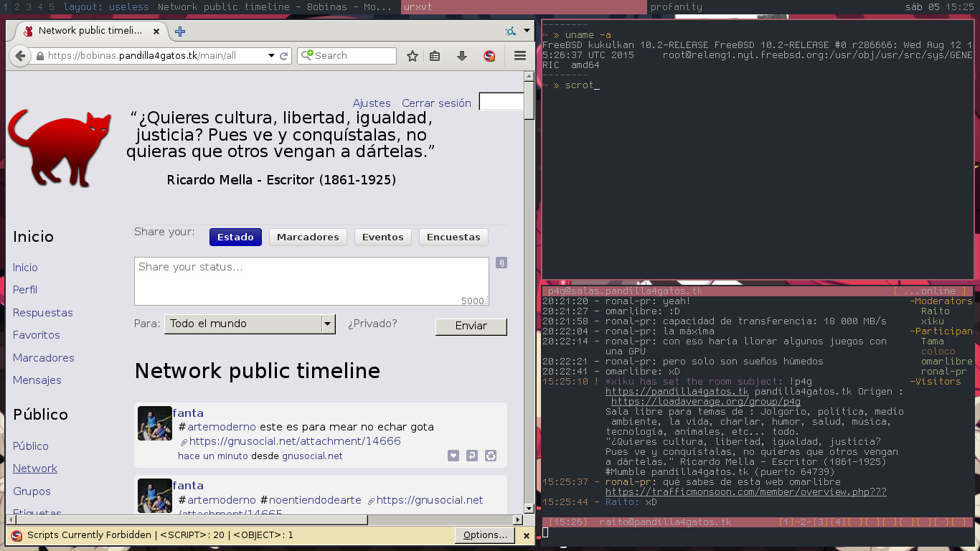Click Cerrar sesión link
This screenshot has width=980, height=551.
click(436, 103)
